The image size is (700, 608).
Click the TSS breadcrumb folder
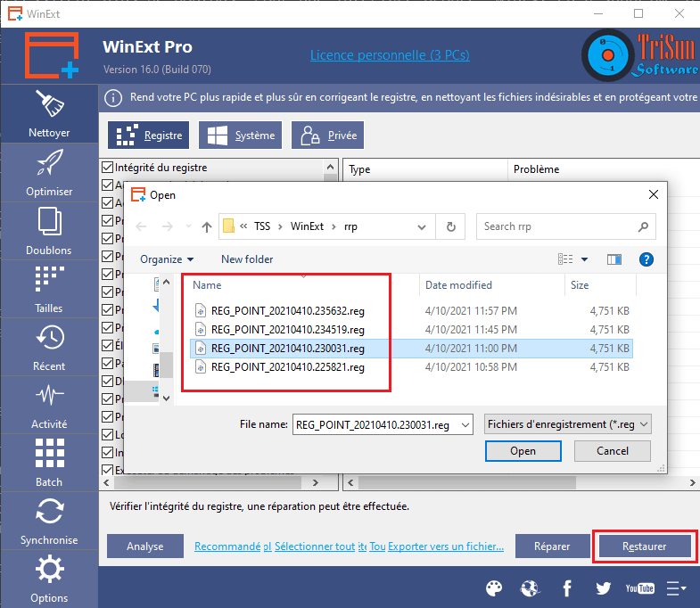(262, 226)
